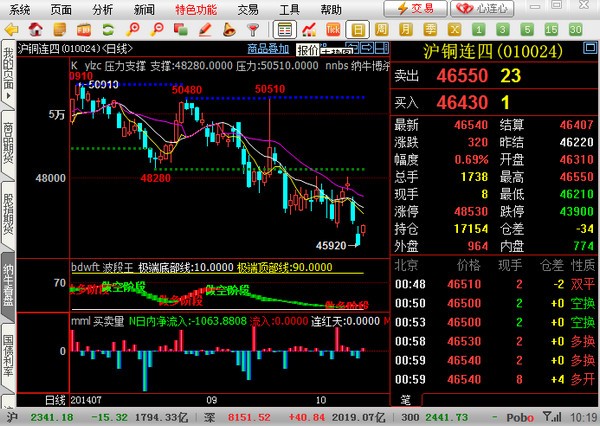
Task: Click the 最新 value 46540
Action: [x=471, y=125]
